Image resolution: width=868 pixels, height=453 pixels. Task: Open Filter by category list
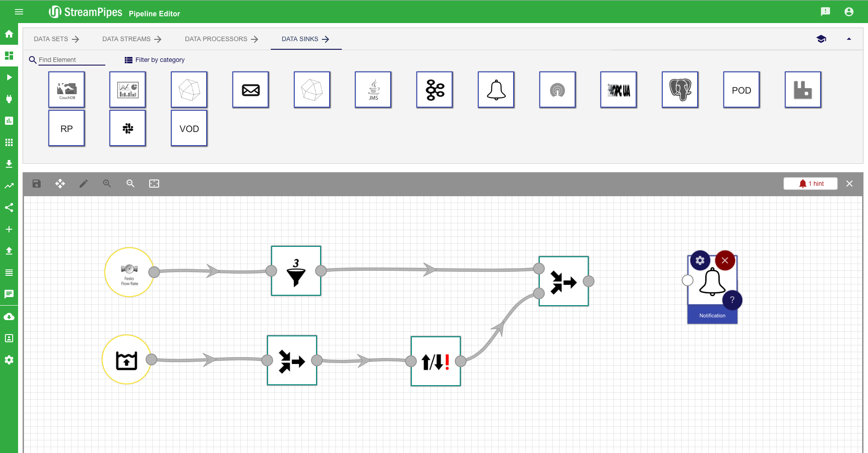(x=155, y=60)
